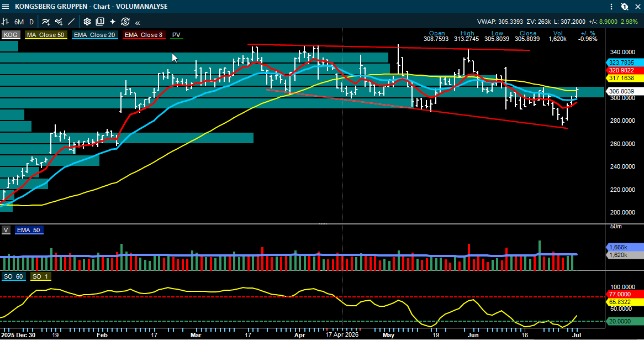Click the SO 60 stochastic label
644x340 pixels.
point(14,276)
